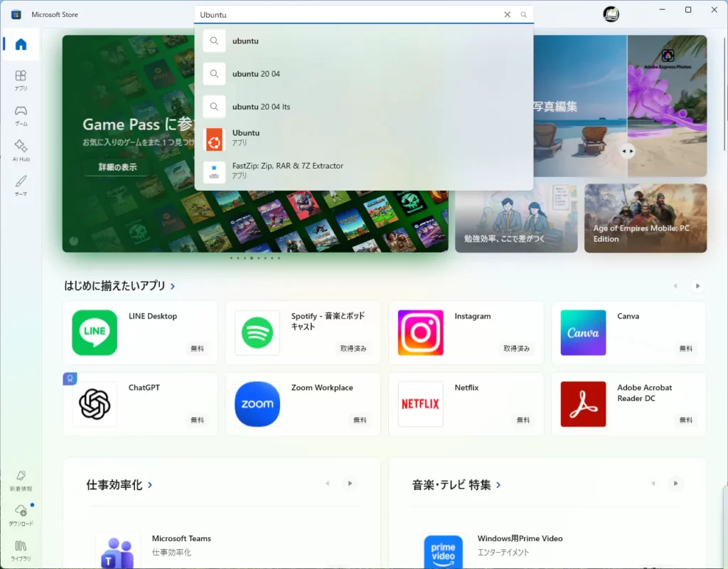Screen dimensions: 728x569
Task: Open ChatGPT app icon
Action: pos(95,404)
